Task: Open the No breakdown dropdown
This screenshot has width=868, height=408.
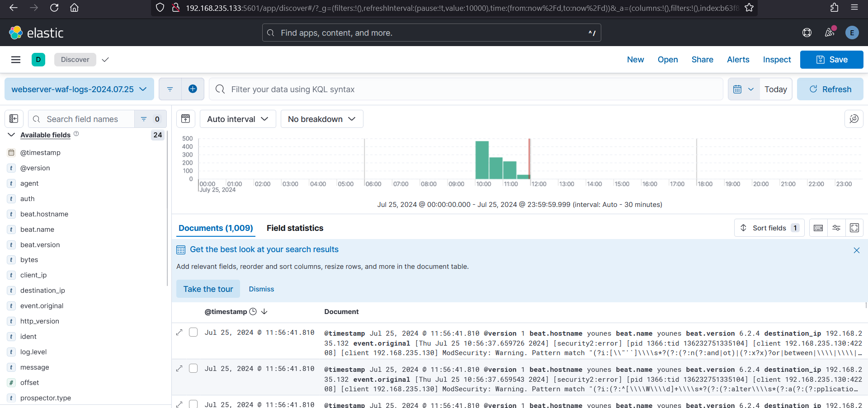Action: click(322, 119)
